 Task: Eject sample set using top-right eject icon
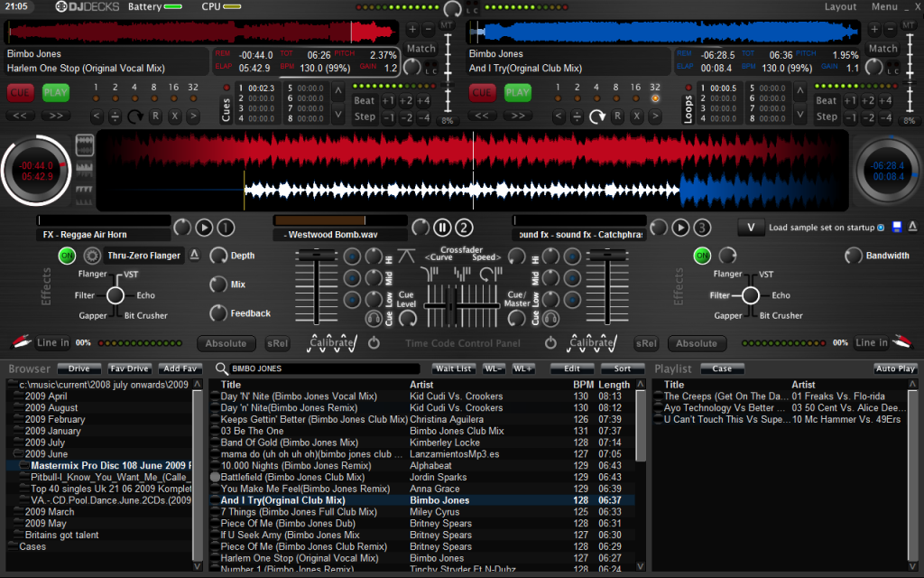(912, 227)
